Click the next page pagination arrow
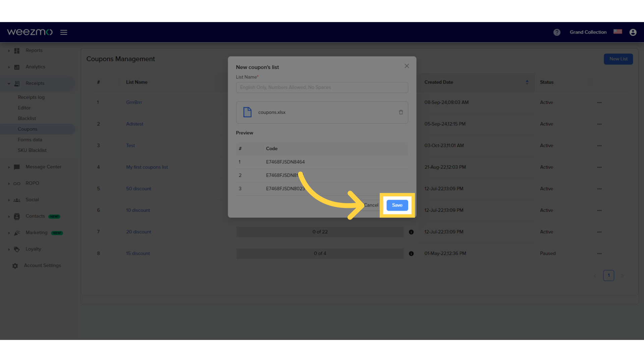 point(623,276)
